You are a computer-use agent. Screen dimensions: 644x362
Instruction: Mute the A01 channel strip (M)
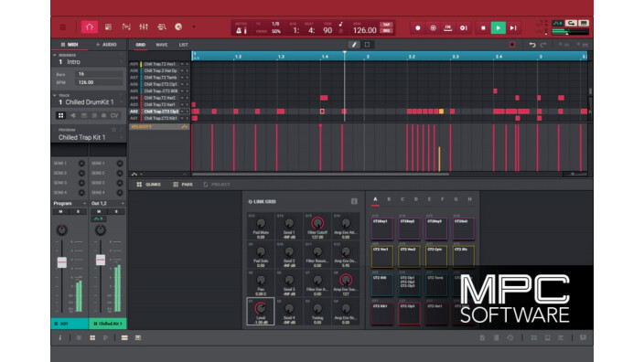pyautogui.click(x=60, y=212)
